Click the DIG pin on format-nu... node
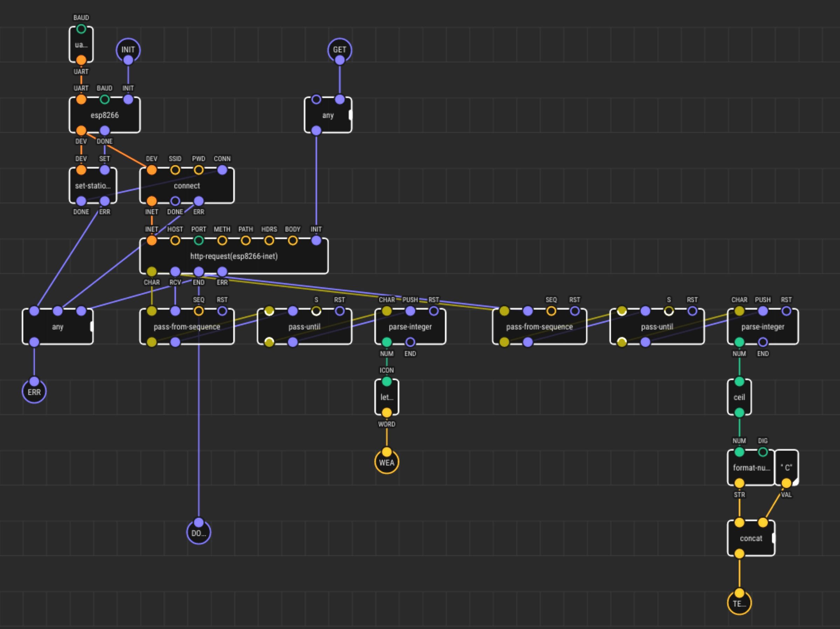 click(763, 452)
